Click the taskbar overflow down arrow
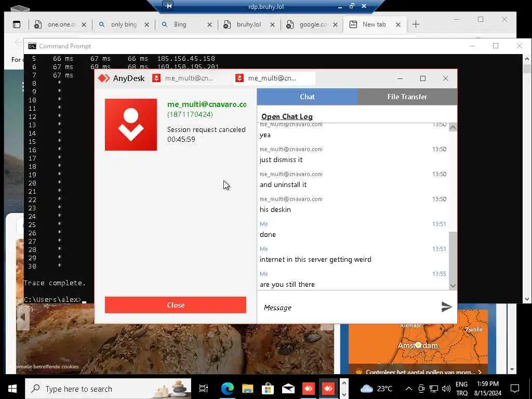The height and width of the screenshot is (399, 532). pyautogui.click(x=344, y=394)
